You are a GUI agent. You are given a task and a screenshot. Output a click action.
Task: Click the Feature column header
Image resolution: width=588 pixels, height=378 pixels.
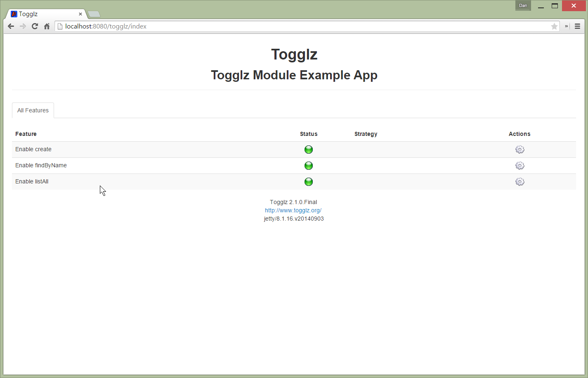26,134
